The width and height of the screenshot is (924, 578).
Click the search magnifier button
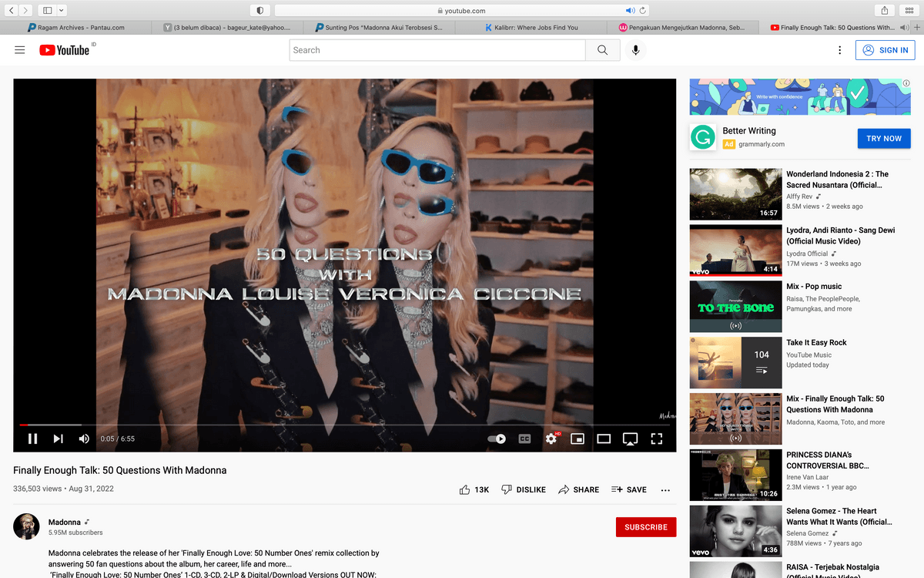[602, 50]
